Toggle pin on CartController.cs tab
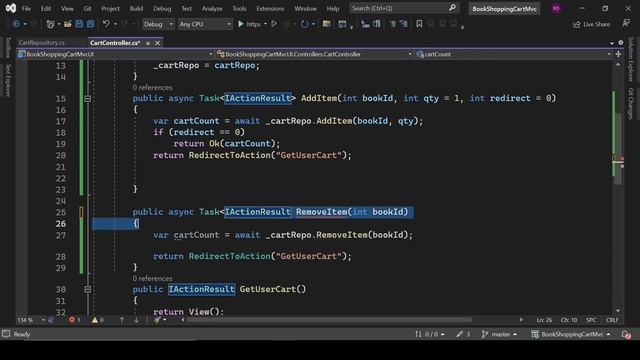The width and height of the screenshot is (640, 360). (148, 43)
